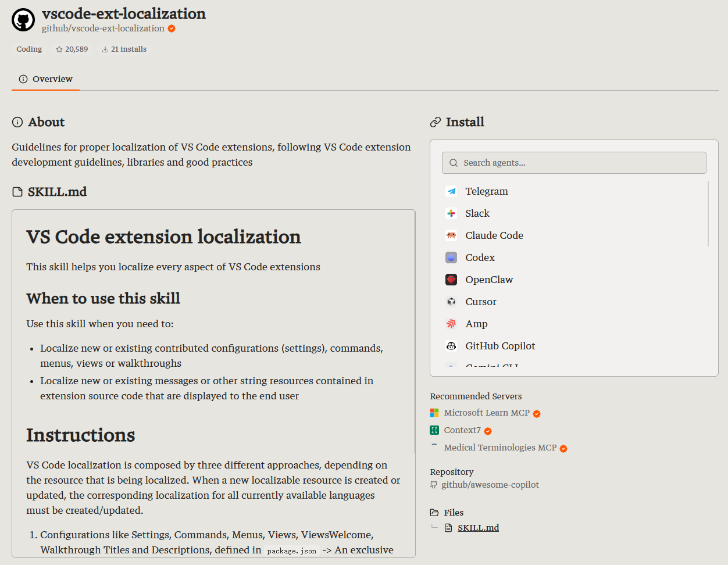
Task: Click the info icon in Overview tab
Action: (x=23, y=79)
